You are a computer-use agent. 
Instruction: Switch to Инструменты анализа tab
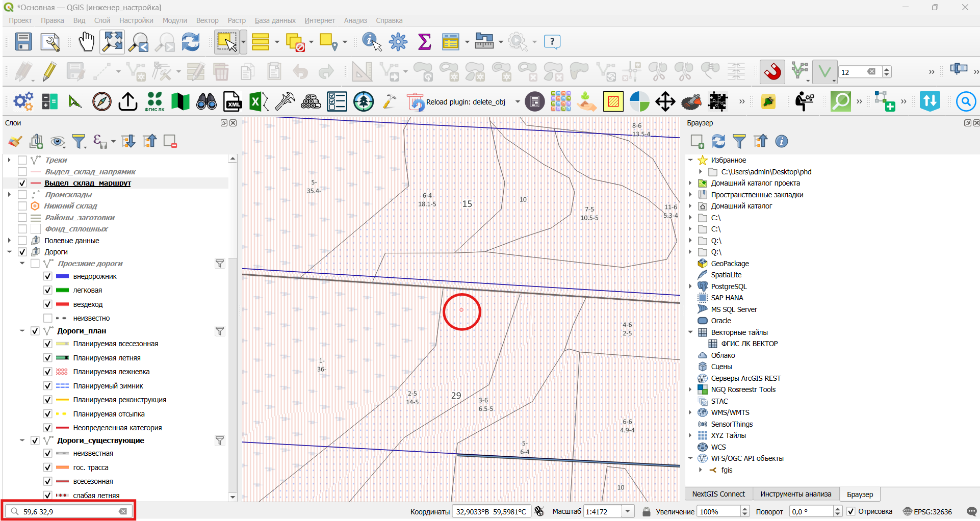[795, 494]
